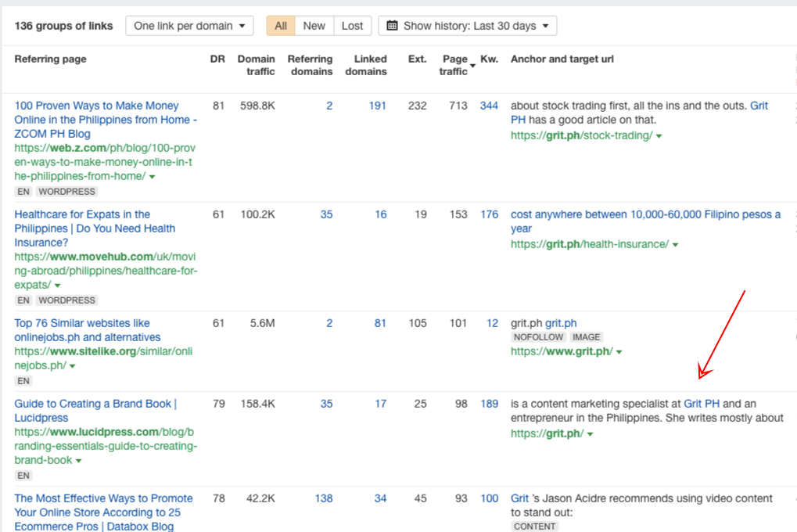Sort by Referring domains column header
Image resolution: width=797 pixels, height=532 pixels.
coord(310,65)
